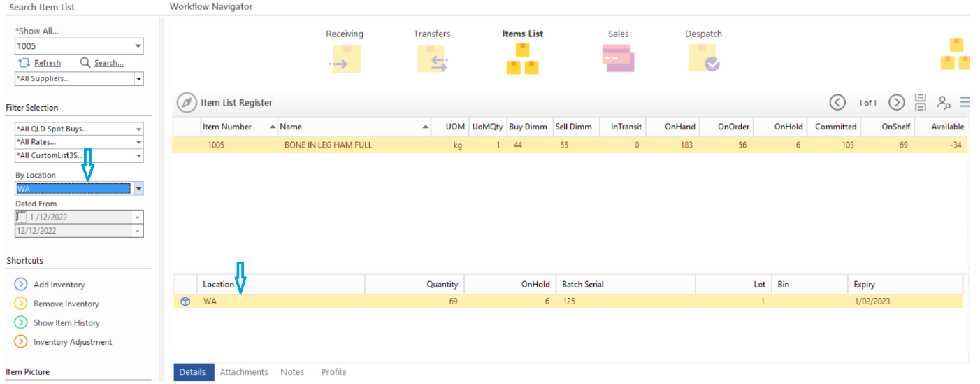Click the Quantity column header in lower grid

415,285
